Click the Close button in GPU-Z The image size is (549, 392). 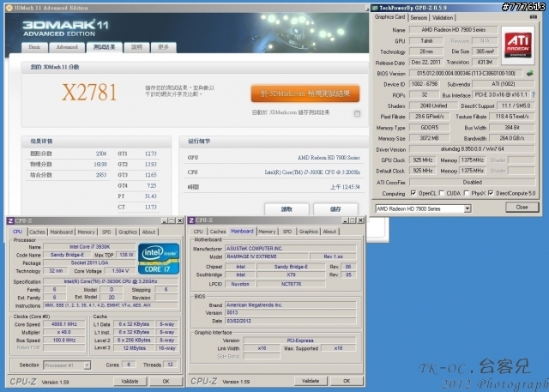[522, 208]
